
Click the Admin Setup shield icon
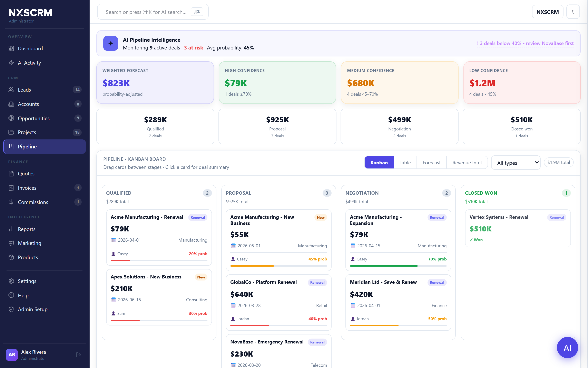[x=11, y=309]
